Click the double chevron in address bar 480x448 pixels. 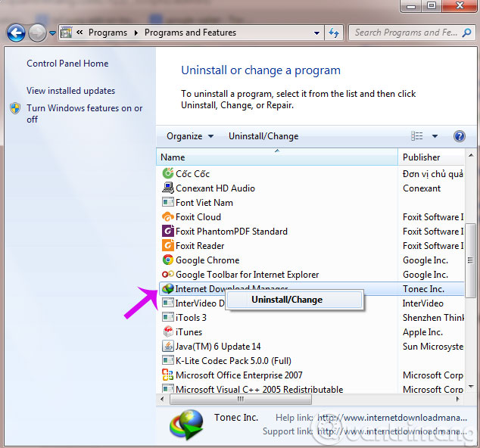[x=79, y=32]
